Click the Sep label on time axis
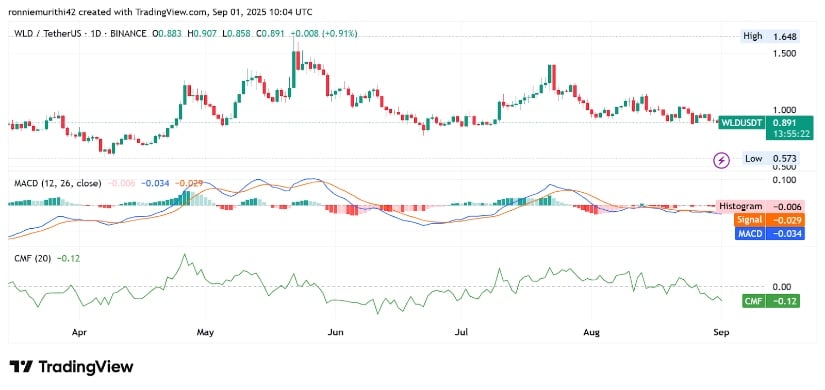This screenshot has width=825, height=390. pos(722,333)
